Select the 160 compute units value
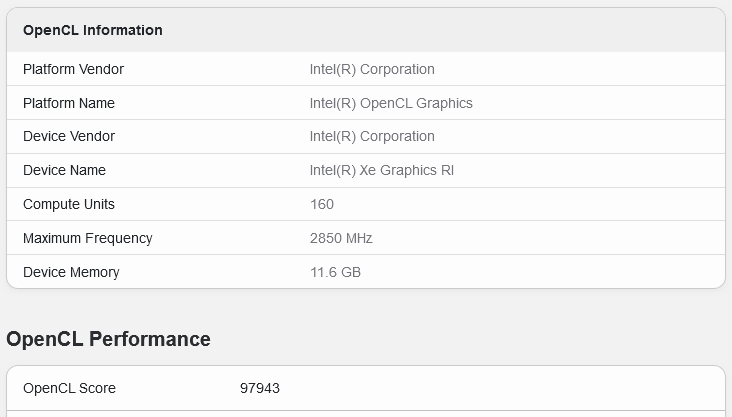The height and width of the screenshot is (417, 732). (322, 204)
